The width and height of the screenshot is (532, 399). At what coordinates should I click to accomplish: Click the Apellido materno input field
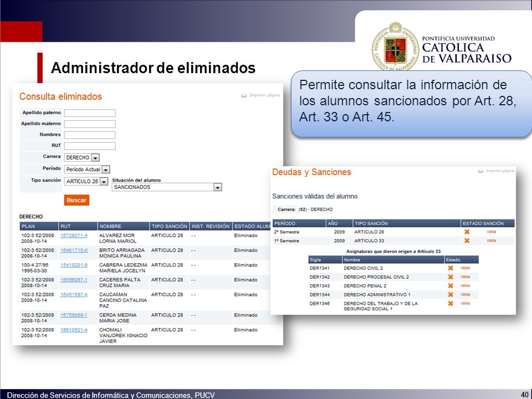pos(90,124)
